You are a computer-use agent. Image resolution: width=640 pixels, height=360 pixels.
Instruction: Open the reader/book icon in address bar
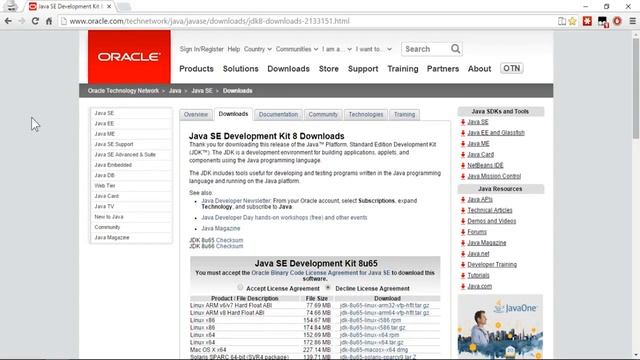(x=562, y=21)
